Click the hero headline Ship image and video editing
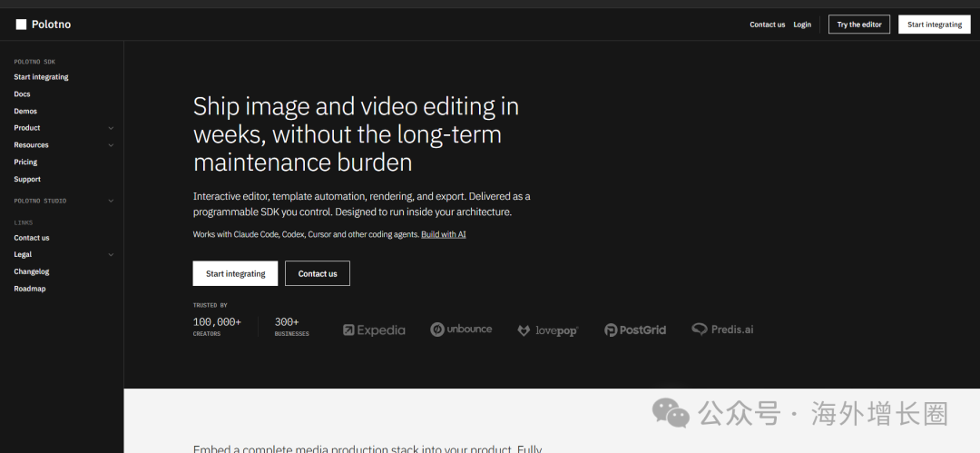The height and width of the screenshot is (453, 980). coord(356,133)
